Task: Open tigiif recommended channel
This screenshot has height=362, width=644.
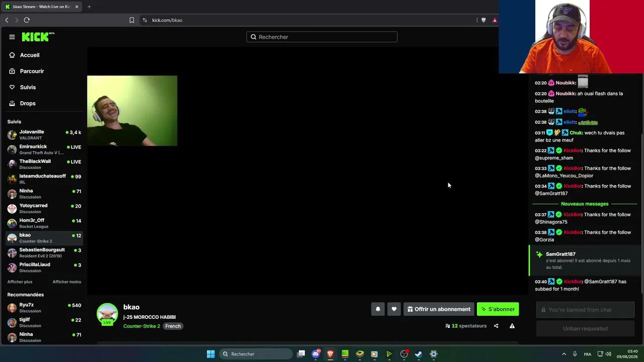Action: point(44,322)
